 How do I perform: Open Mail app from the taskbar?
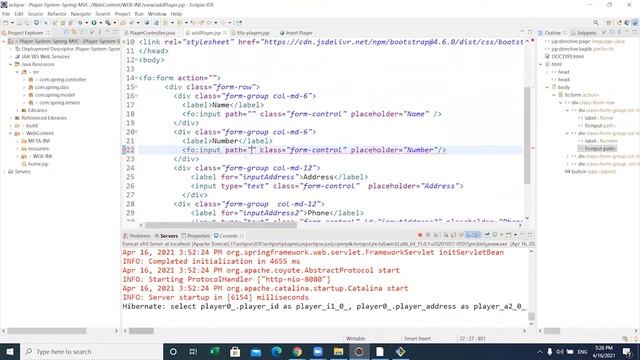point(256,351)
